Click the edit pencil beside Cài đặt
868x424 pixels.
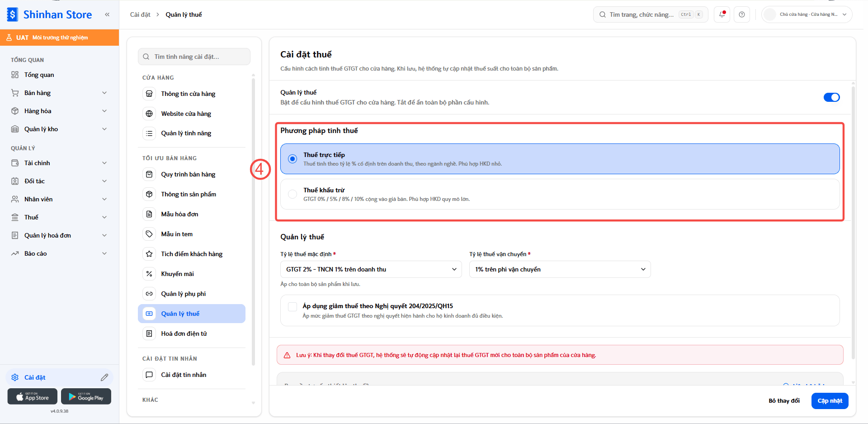(x=104, y=377)
